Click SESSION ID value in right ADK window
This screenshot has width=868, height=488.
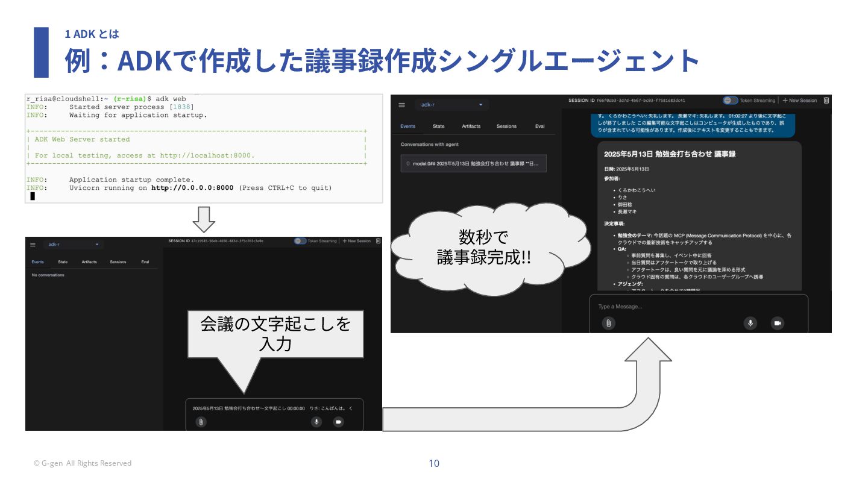[641, 101]
